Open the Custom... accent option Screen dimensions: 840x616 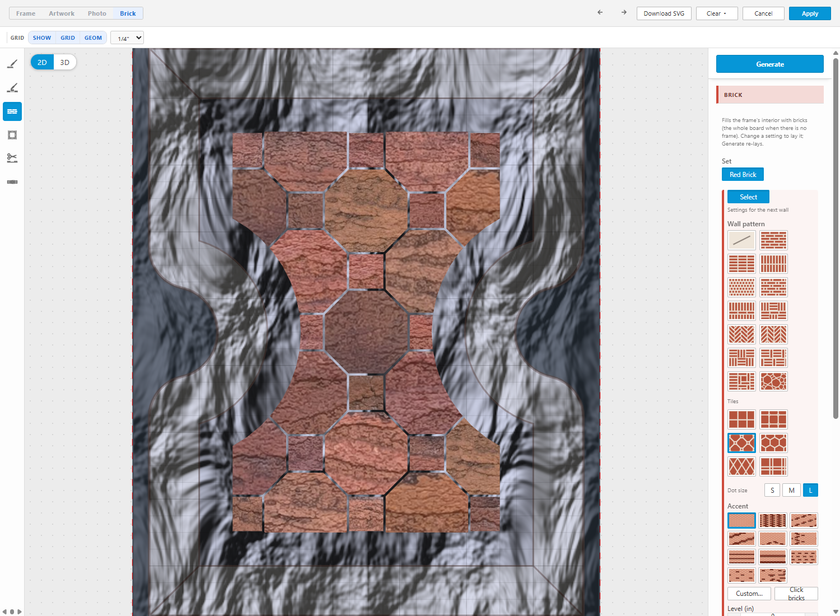749,594
